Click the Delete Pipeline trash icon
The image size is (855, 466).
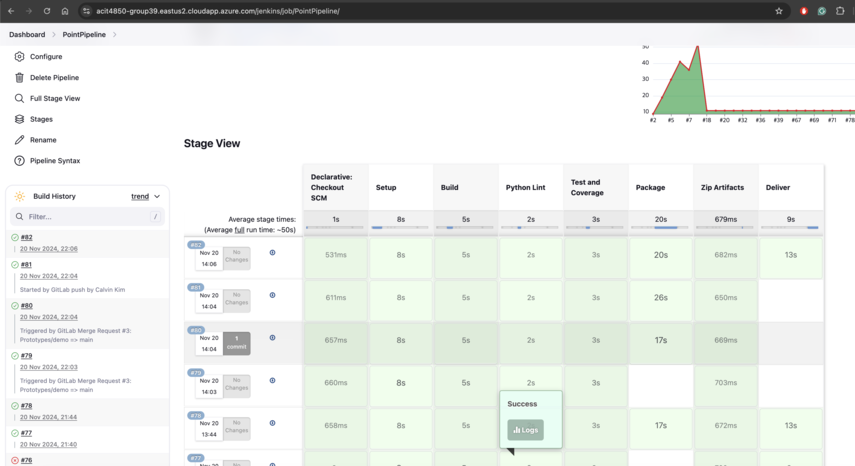point(19,78)
